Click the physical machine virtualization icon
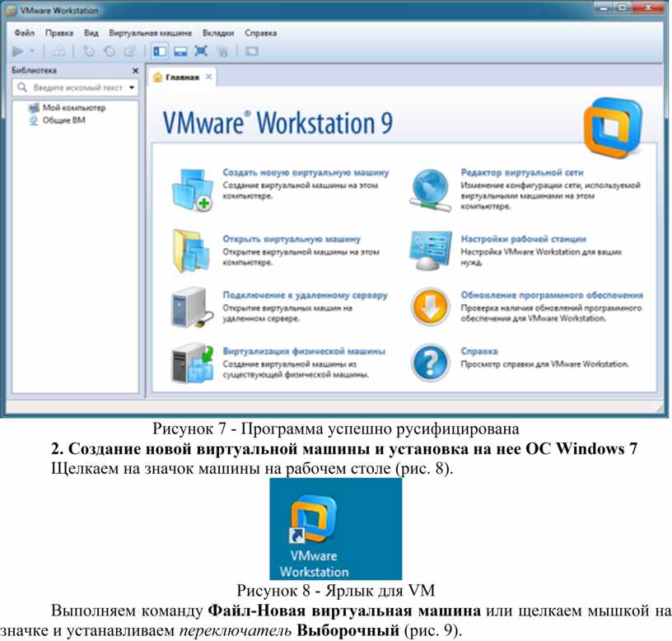The width and height of the screenshot is (672, 641). tap(193, 363)
